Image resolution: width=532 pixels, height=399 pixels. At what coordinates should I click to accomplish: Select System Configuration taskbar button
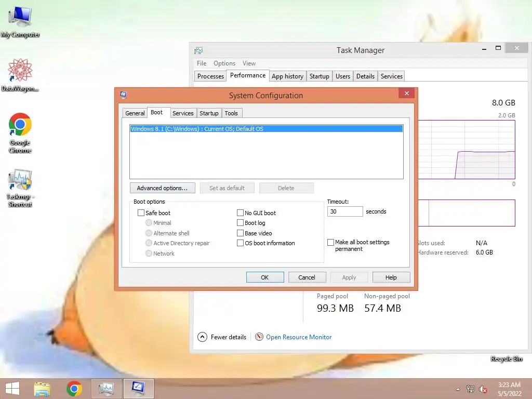click(x=138, y=389)
